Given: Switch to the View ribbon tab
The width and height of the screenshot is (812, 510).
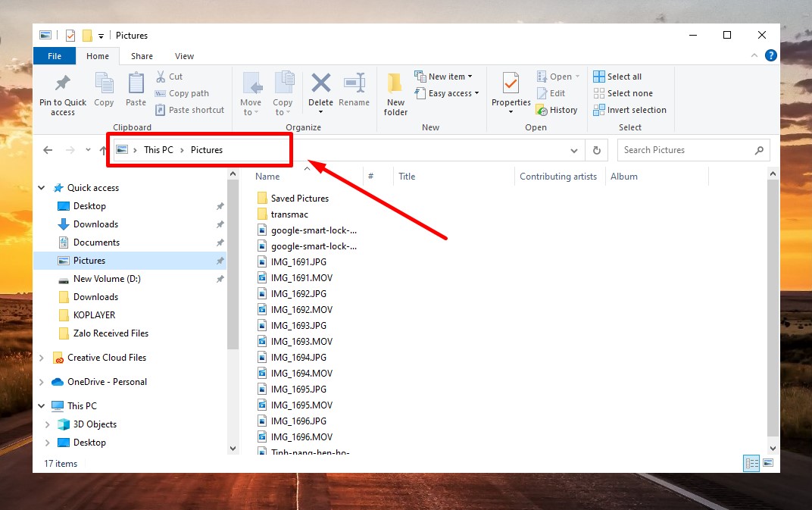Looking at the screenshot, I should (184, 56).
